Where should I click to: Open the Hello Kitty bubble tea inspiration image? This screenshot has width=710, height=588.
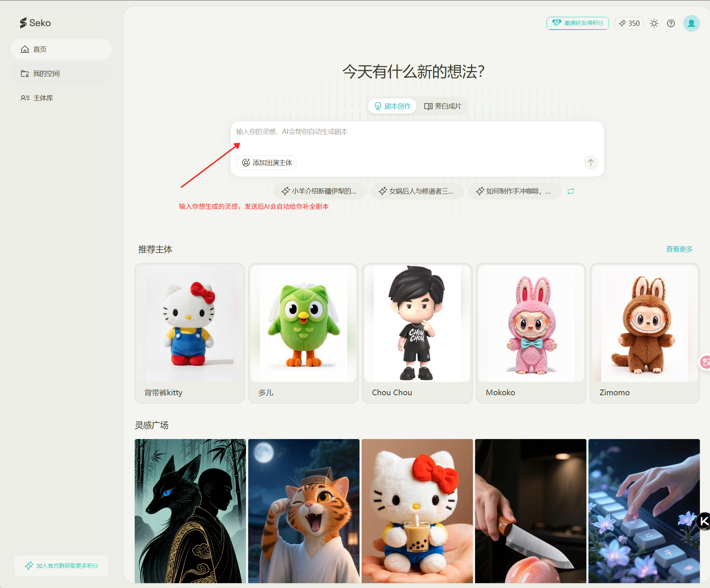coord(417,511)
